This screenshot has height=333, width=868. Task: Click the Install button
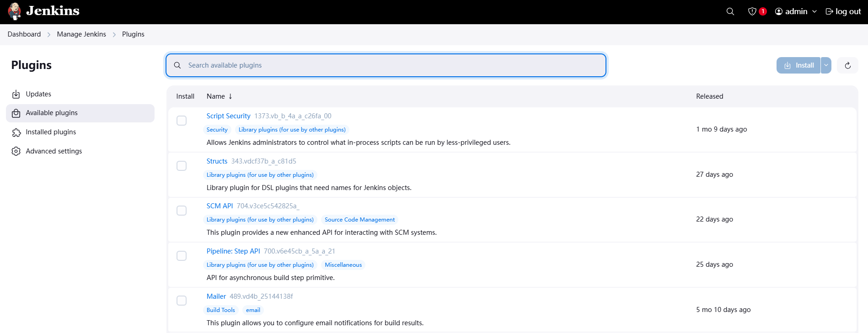(x=798, y=65)
